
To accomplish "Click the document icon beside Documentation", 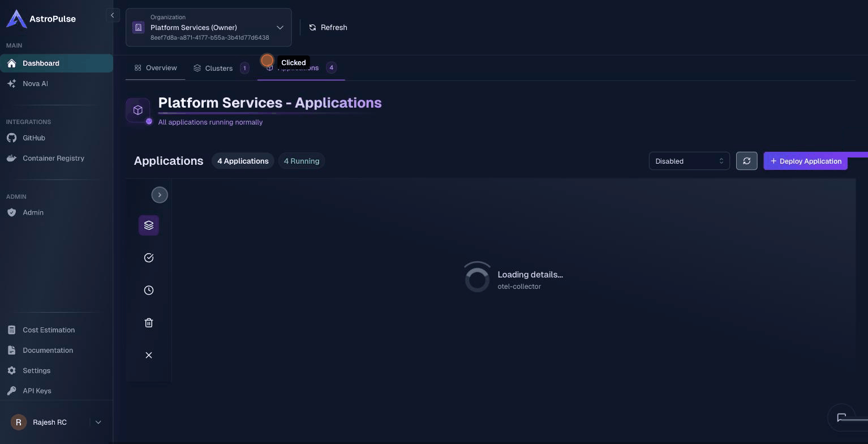I will (x=11, y=350).
